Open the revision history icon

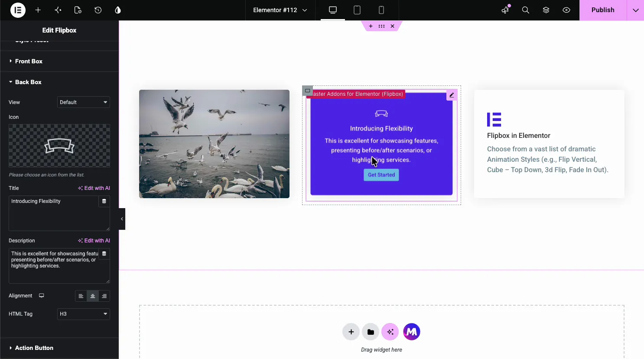click(98, 10)
